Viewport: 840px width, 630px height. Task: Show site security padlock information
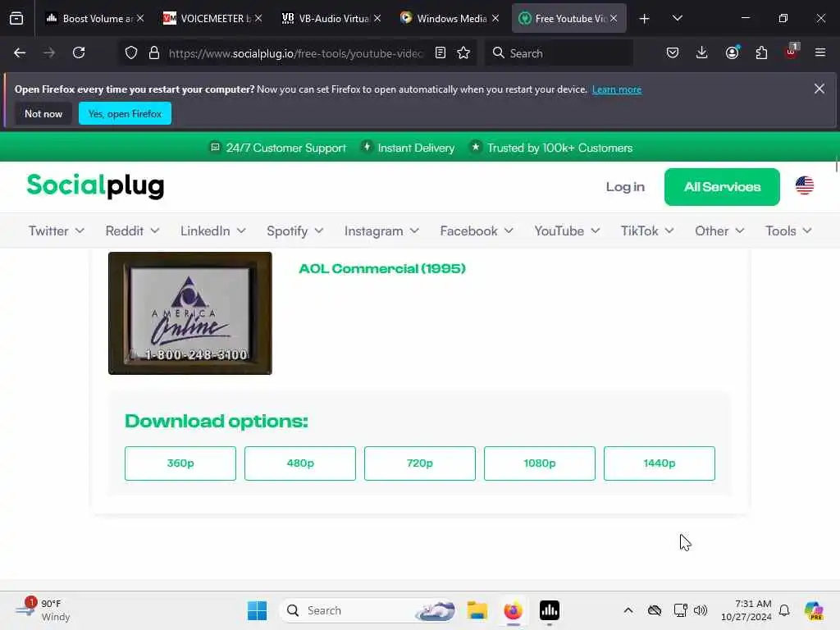[154, 52]
